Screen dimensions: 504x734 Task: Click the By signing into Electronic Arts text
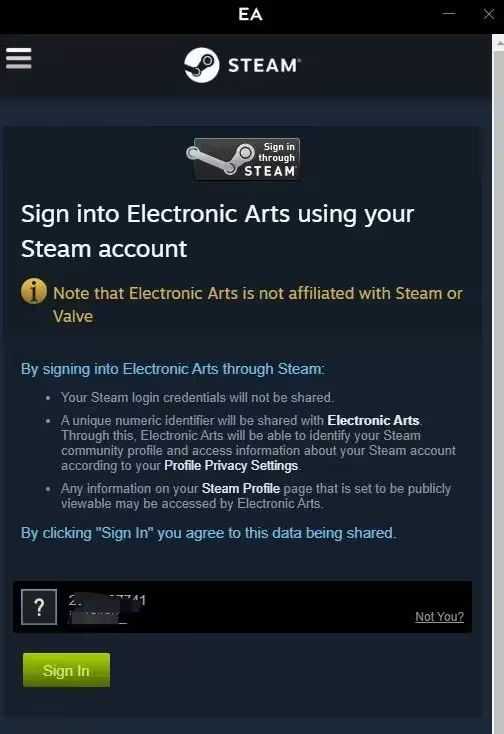[173, 369]
